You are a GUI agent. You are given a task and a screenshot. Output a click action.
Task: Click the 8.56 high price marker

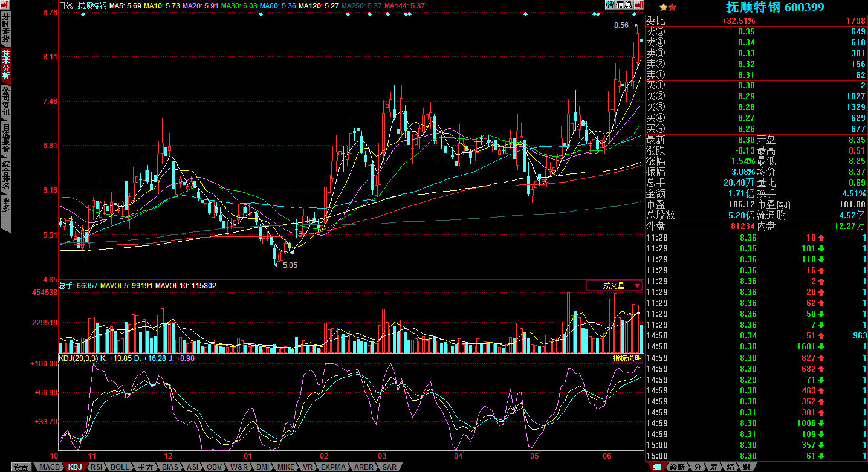pos(621,25)
